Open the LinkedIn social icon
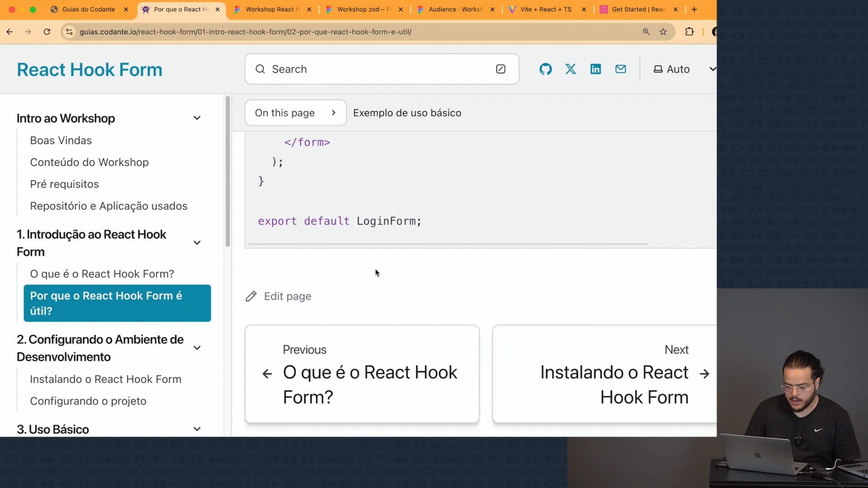Viewport: 868px width, 488px height. [595, 69]
